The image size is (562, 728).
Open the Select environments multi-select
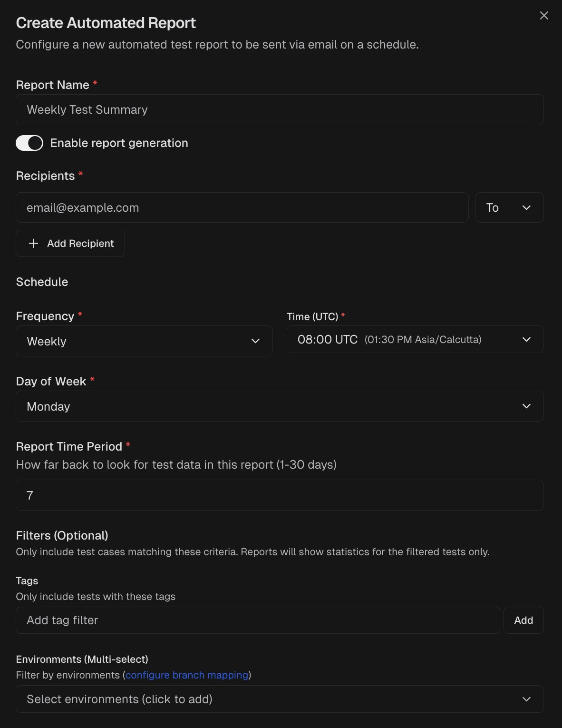tap(280, 699)
